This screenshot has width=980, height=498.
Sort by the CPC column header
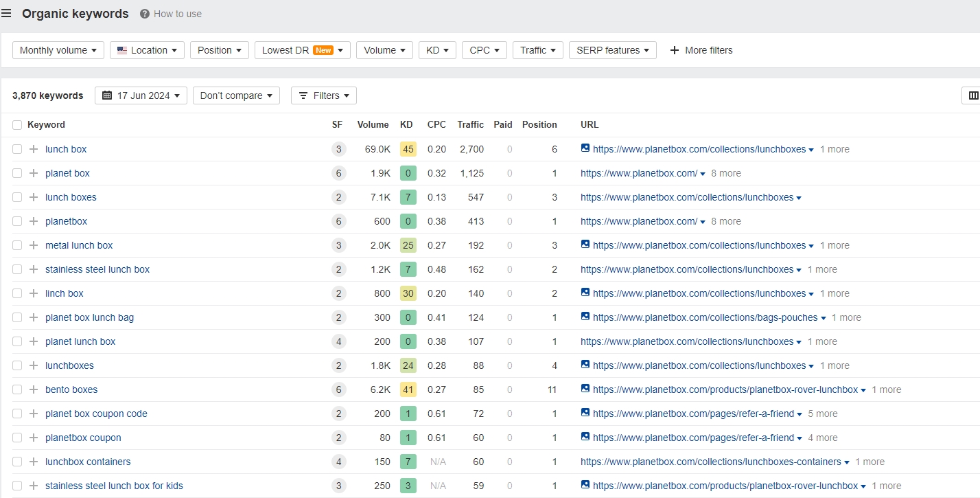tap(436, 125)
